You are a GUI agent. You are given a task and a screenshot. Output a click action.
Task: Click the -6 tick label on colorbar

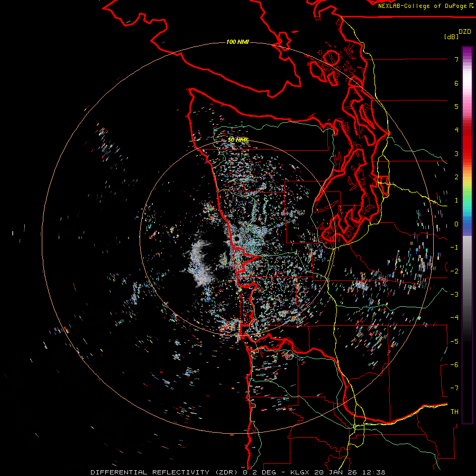click(x=454, y=365)
